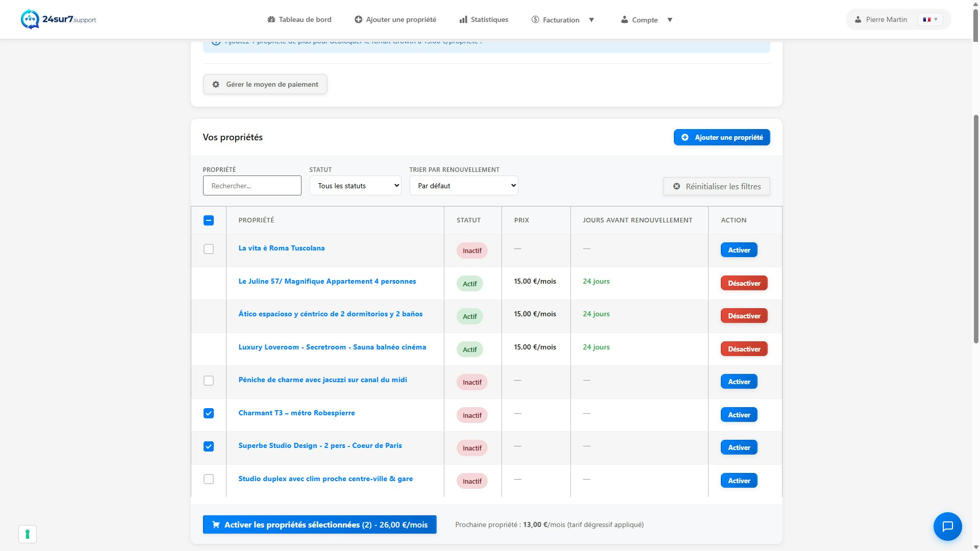Uncheck the Charmant T3 – métro Robespierre checkbox
The height and width of the screenshot is (551, 980).
click(x=209, y=414)
